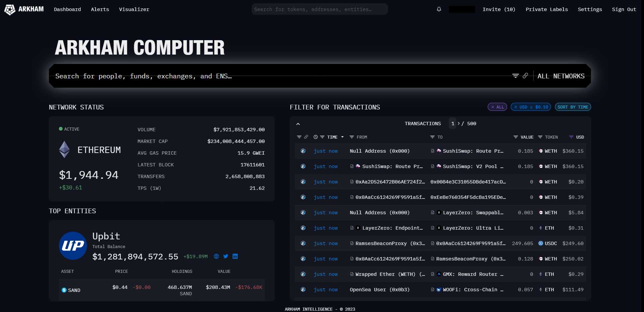This screenshot has width=644, height=312.
Task: Toggle the SORT BY TIME chip
Action: (573, 107)
